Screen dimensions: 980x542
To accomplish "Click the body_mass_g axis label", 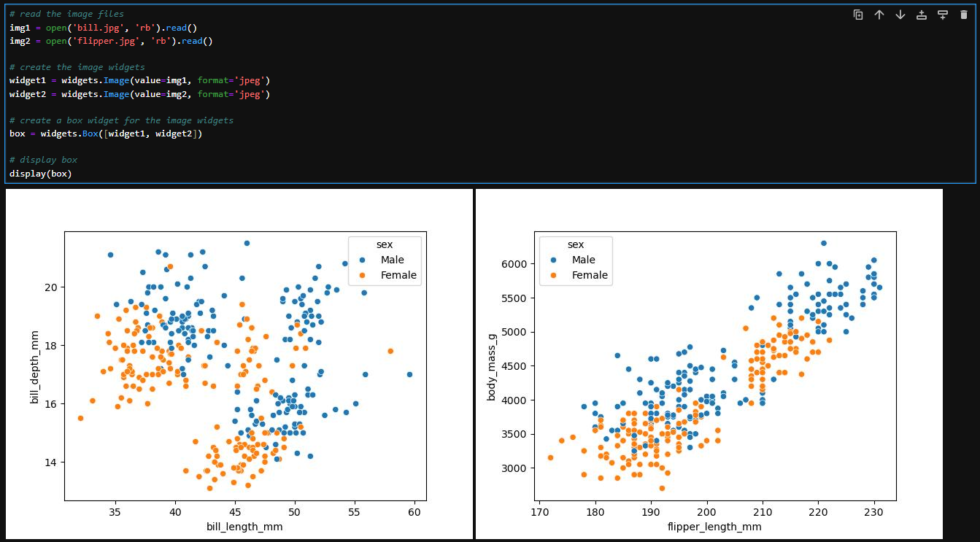I will point(492,366).
